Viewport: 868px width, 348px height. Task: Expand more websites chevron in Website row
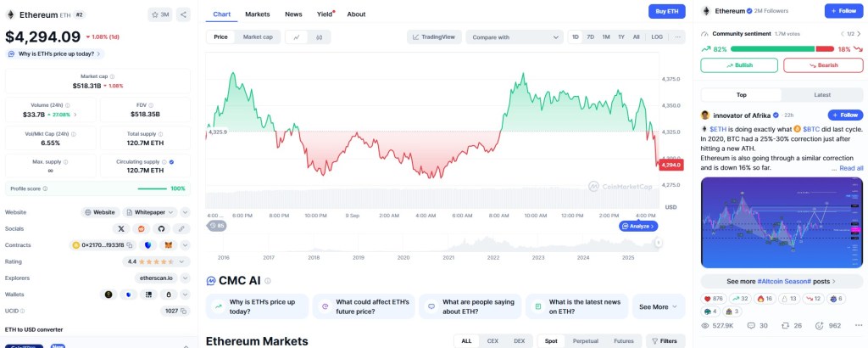click(185, 212)
